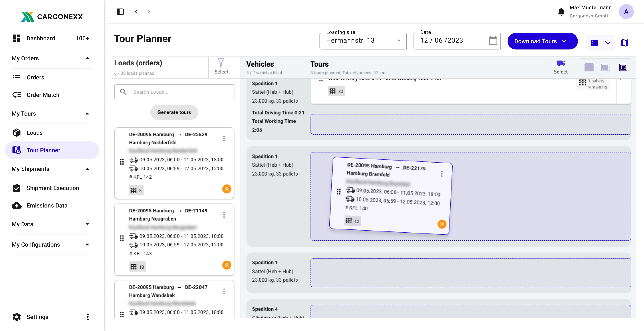Grab drag handle of DE-22047 load
644x331 pixels.
(122, 314)
